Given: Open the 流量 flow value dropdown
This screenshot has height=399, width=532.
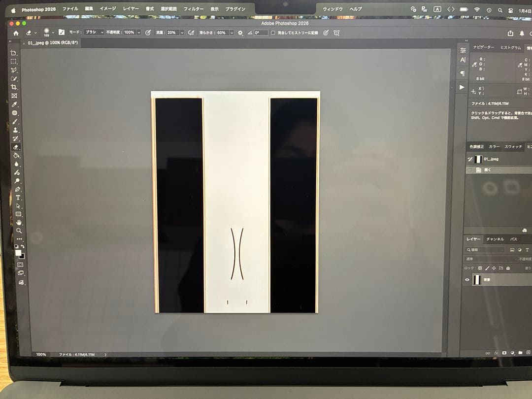Looking at the screenshot, I should [182, 33].
